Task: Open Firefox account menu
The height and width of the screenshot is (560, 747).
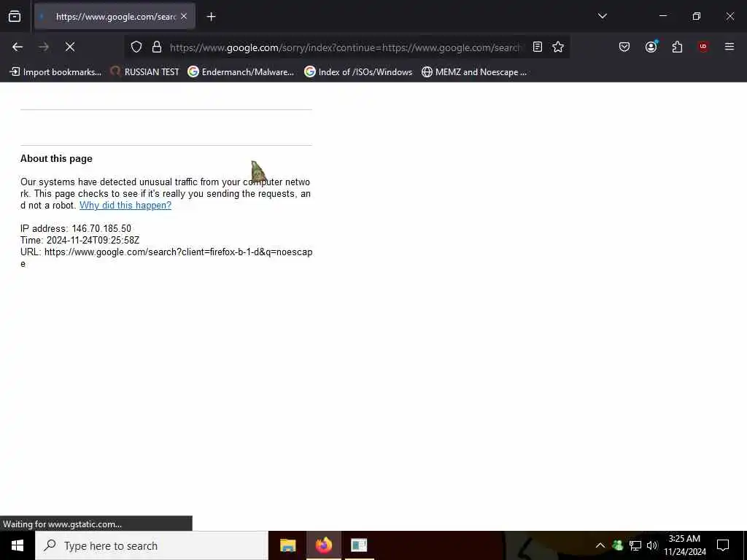Action: [651, 47]
